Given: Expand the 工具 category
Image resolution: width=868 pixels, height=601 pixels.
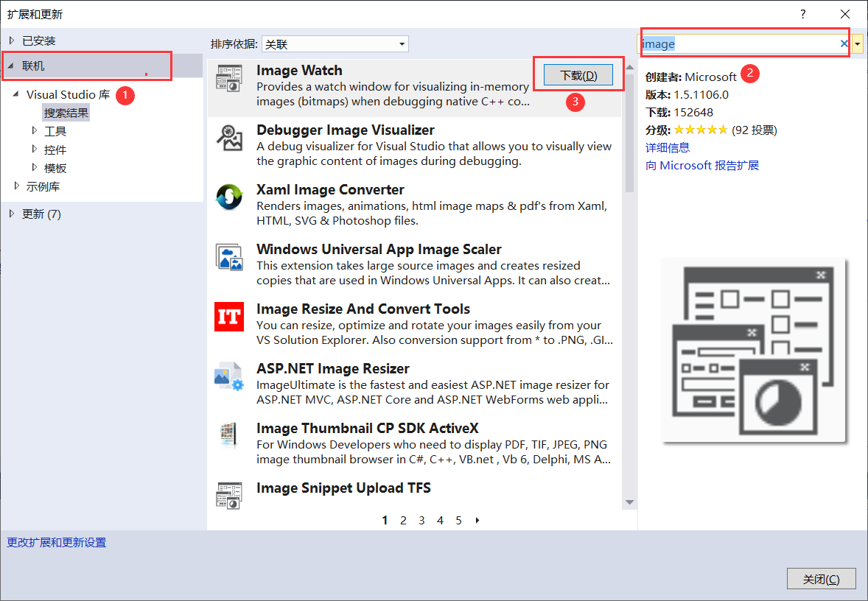Looking at the screenshot, I should click(35, 130).
